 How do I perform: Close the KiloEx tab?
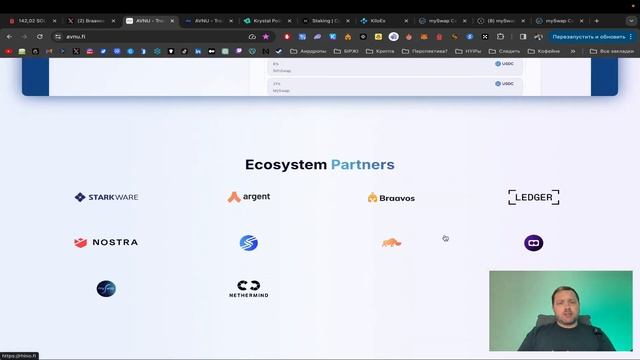coord(406,21)
